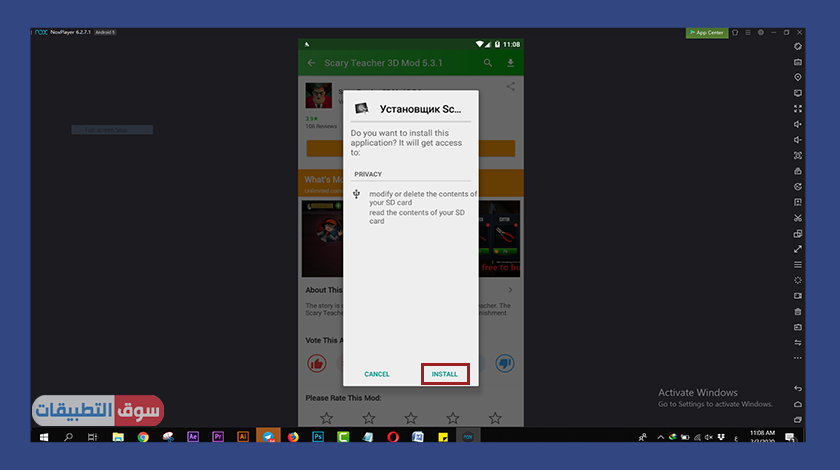
Task: Share the app via the share icon
Action: click(511, 86)
